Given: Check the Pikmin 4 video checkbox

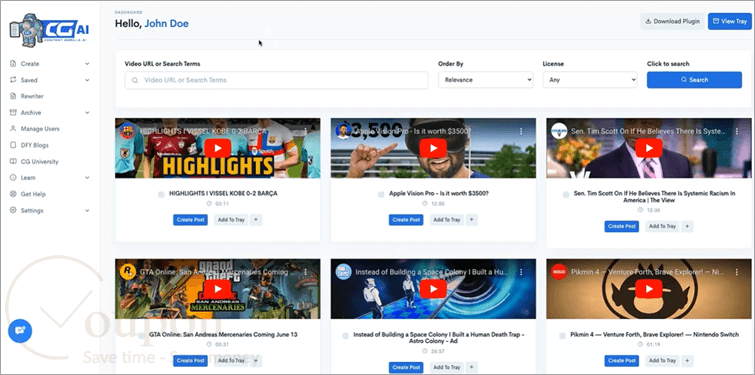Looking at the screenshot, I should 562,336.
